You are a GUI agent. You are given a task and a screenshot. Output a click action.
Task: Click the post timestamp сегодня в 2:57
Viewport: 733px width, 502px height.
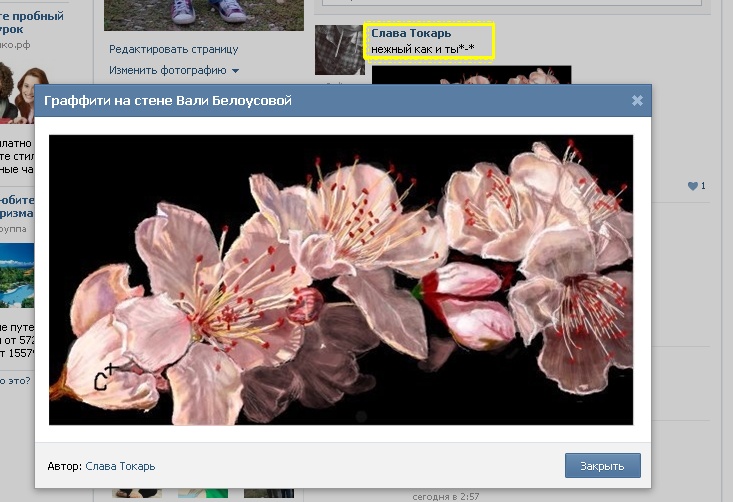(446, 496)
